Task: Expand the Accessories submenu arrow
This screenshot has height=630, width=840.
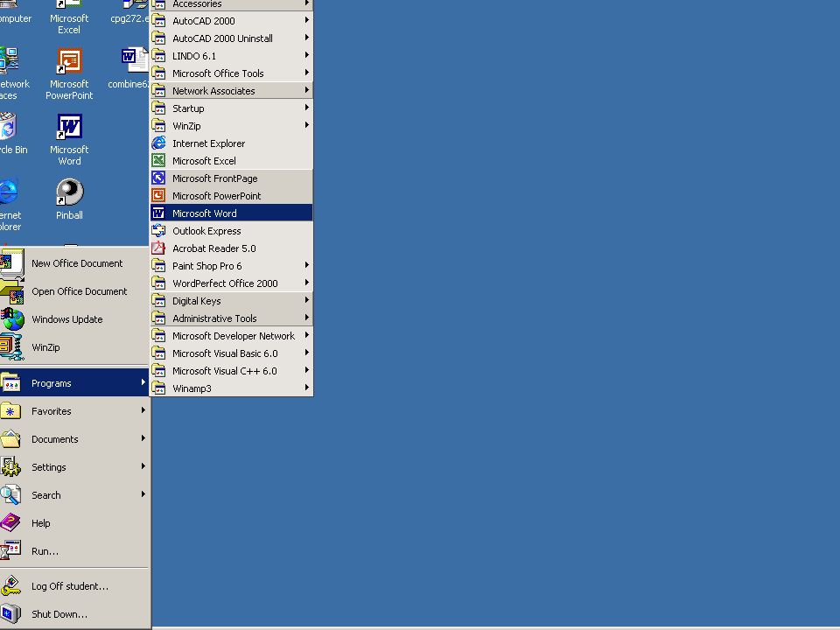Action: coord(307,3)
